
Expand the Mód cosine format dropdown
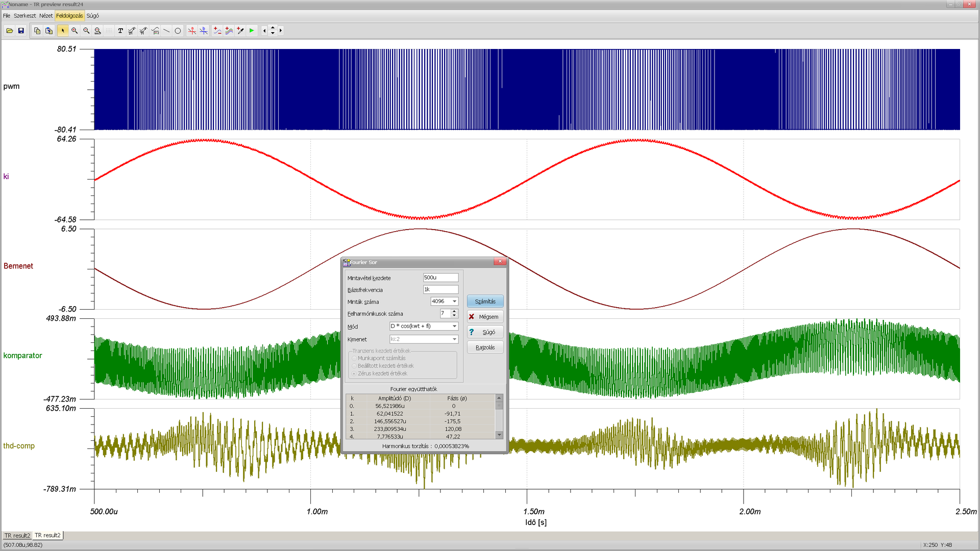pyautogui.click(x=454, y=326)
